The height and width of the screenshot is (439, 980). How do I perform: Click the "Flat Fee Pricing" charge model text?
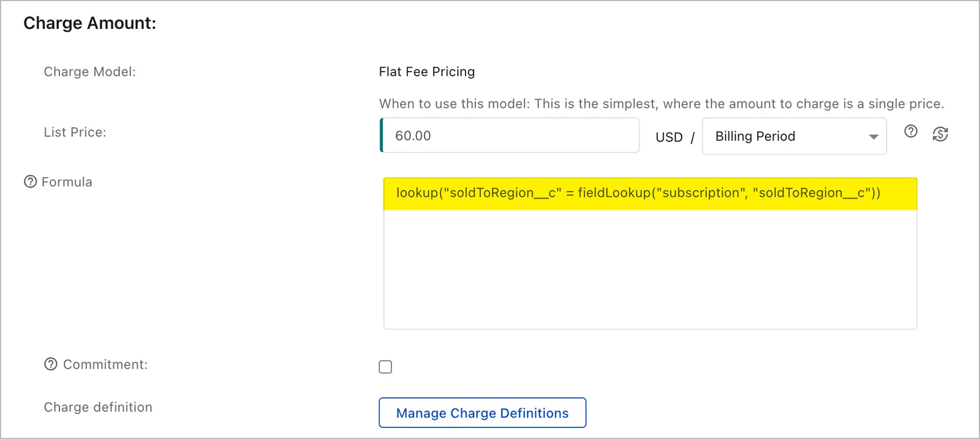click(x=427, y=72)
